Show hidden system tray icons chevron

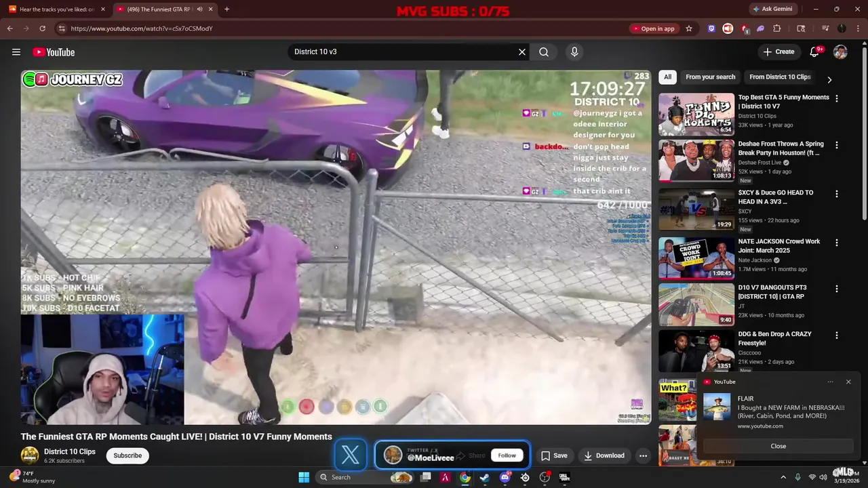(783, 477)
